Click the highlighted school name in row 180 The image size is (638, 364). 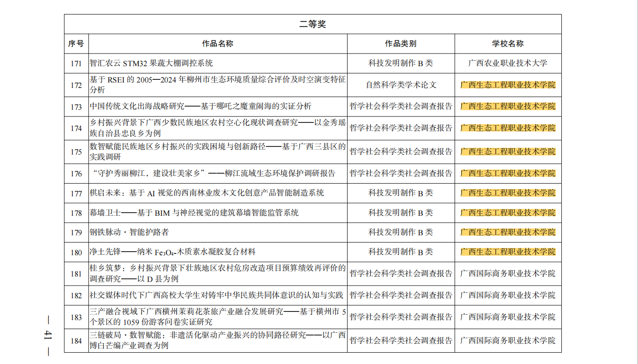pos(508,252)
